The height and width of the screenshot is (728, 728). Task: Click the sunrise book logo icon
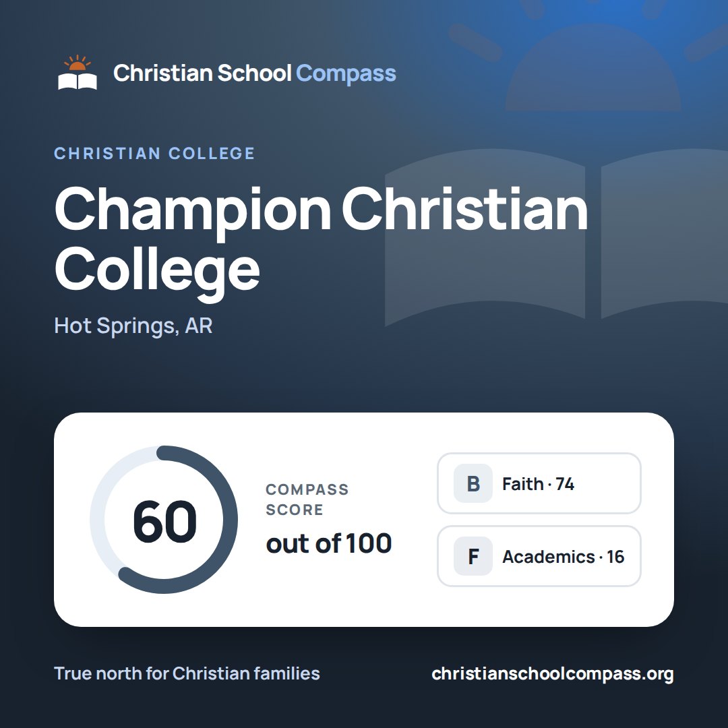78,72
